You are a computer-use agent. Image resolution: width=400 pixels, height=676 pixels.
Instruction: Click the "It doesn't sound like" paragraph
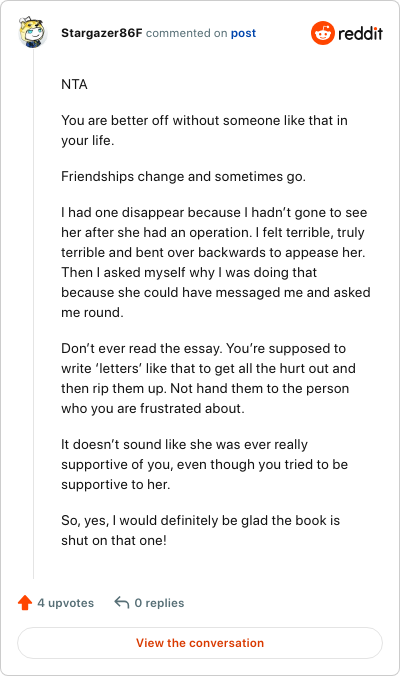point(205,464)
